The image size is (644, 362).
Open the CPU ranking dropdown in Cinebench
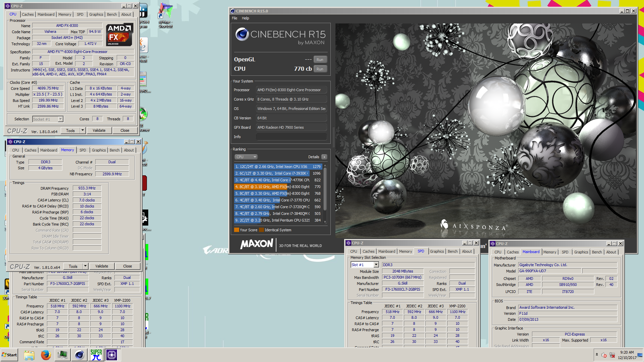point(246,157)
